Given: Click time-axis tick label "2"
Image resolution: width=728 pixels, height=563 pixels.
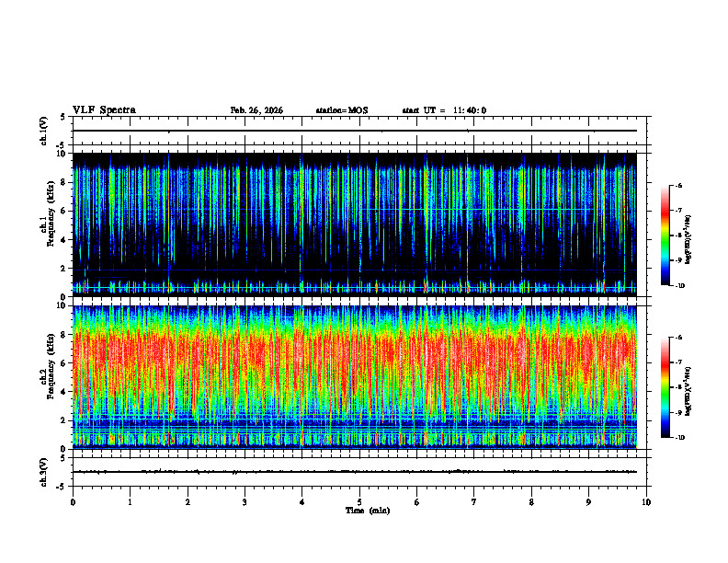Looking at the screenshot, I should coord(188,502).
